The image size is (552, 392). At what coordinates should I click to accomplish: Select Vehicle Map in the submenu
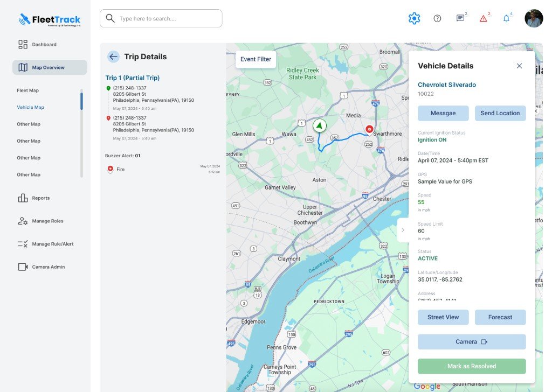[30, 107]
